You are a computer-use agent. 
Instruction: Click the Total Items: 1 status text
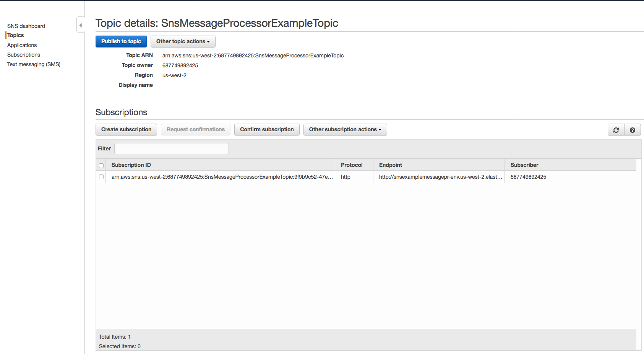pyautogui.click(x=115, y=337)
